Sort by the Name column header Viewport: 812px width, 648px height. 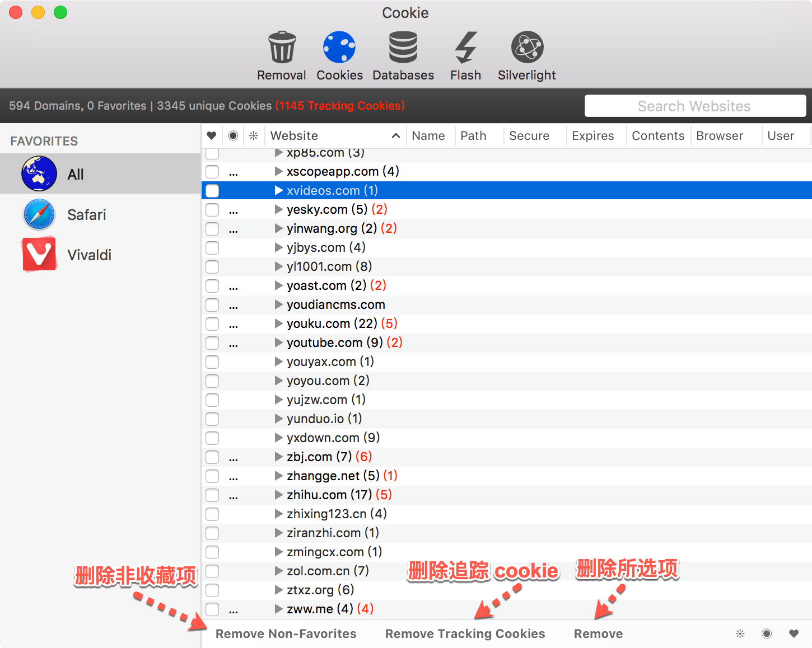point(428,135)
